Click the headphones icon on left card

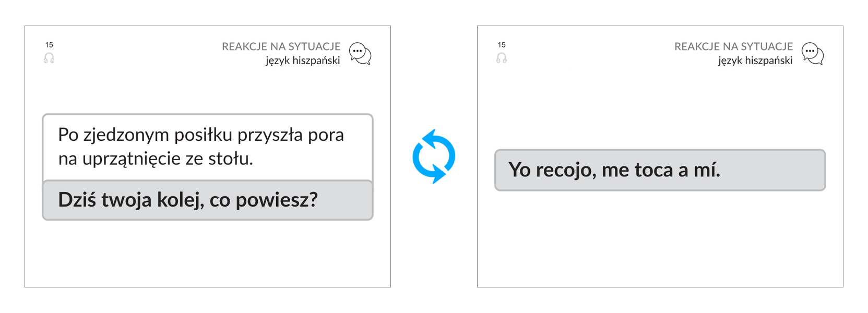click(x=49, y=58)
